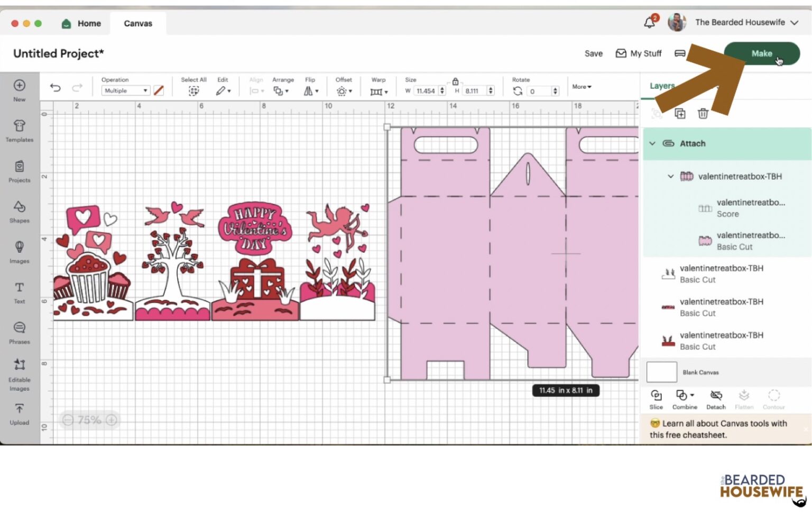This screenshot has height=516, width=812.
Task: Open notifications bell
Action: [x=650, y=23]
